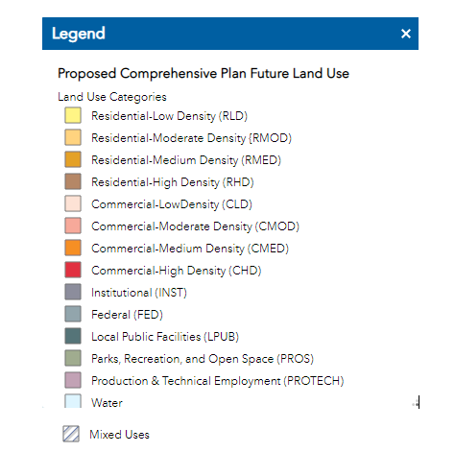The image size is (455, 476).
Task: Click the Proposed Comprehensive Plan Future Land Use heading
Action: (x=204, y=74)
